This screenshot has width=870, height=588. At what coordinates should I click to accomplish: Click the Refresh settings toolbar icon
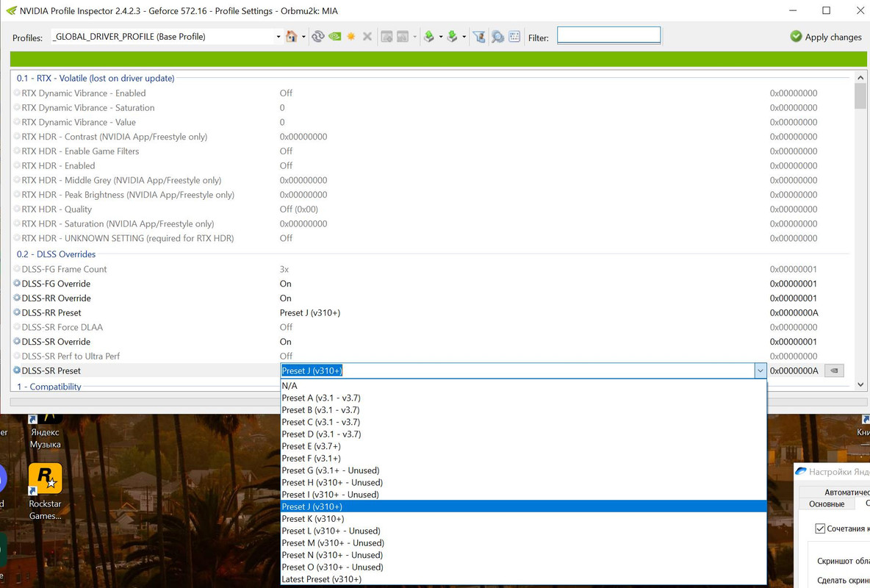point(318,37)
